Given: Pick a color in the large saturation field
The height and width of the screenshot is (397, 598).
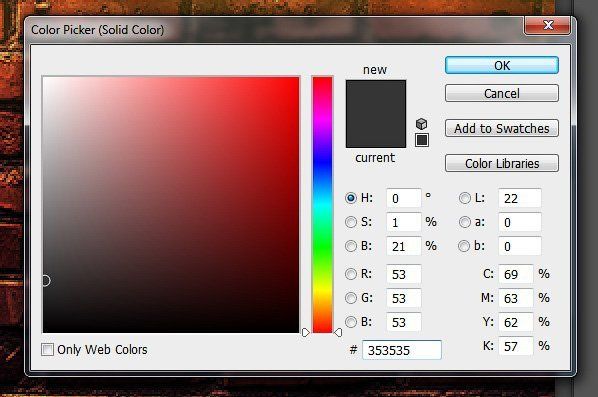Looking at the screenshot, I should 171,205.
